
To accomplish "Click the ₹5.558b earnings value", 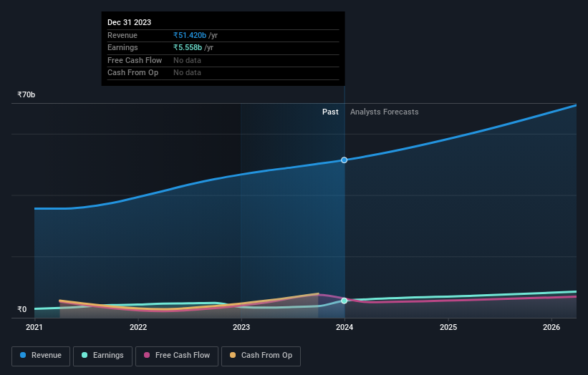I will pos(188,47).
